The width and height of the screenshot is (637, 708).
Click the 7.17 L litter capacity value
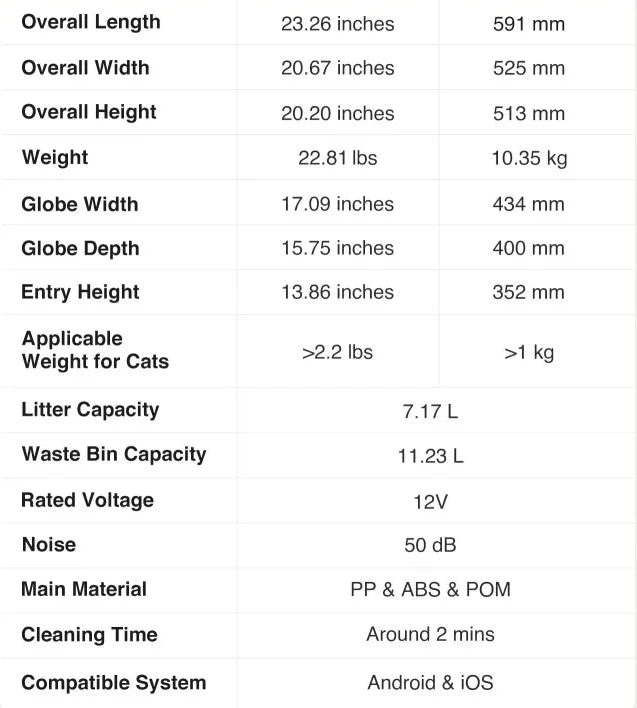[x=430, y=411]
